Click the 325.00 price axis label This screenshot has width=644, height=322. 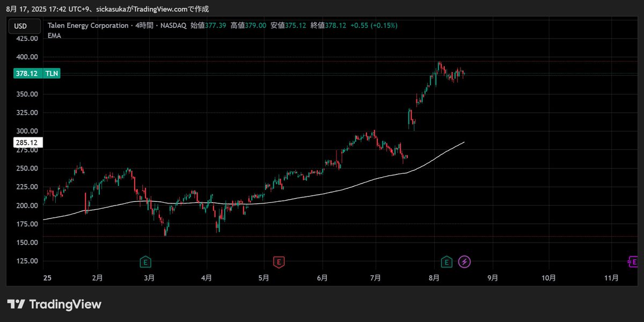pyautogui.click(x=26, y=113)
